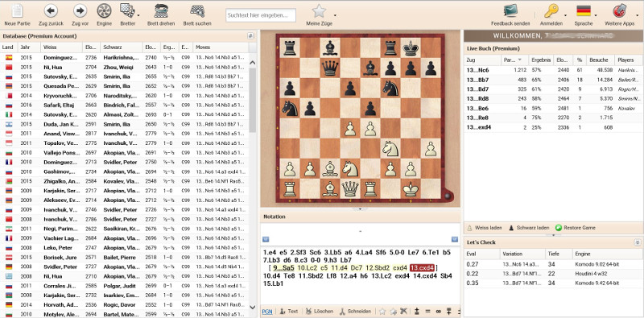The width and height of the screenshot is (644, 318).
Task: Click the Text annotation icon in notation toolbar
Action: (x=283, y=312)
